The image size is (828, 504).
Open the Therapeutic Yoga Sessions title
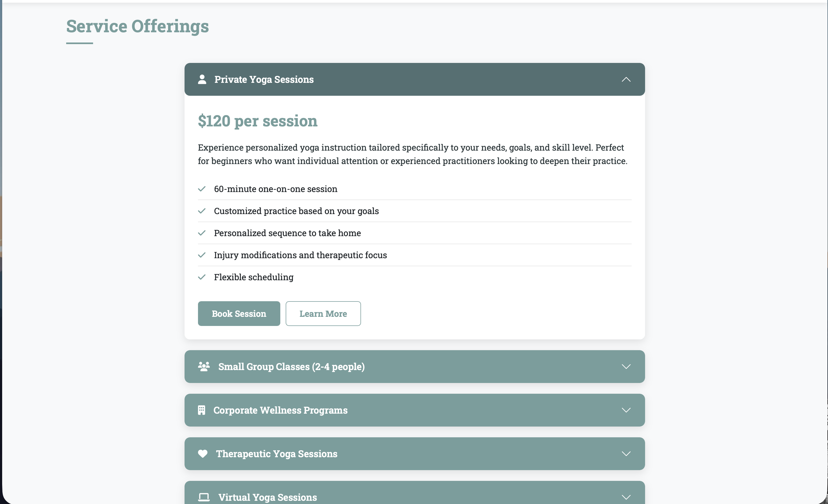tap(276, 454)
